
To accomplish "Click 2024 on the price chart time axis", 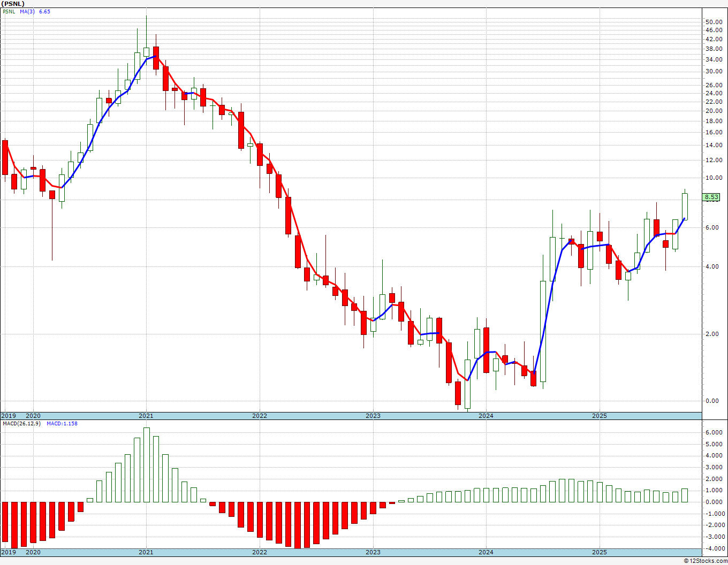I will 486,416.
